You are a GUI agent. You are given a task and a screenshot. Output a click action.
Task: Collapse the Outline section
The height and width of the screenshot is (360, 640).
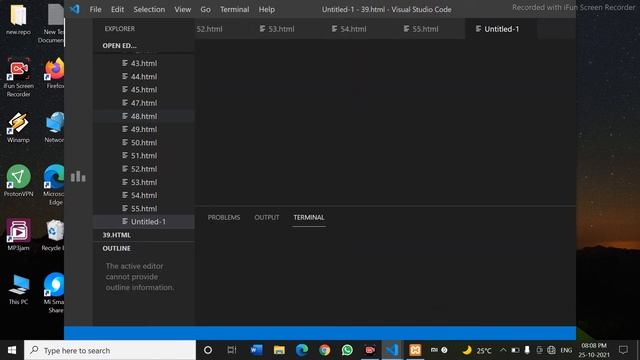coord(144,249)
